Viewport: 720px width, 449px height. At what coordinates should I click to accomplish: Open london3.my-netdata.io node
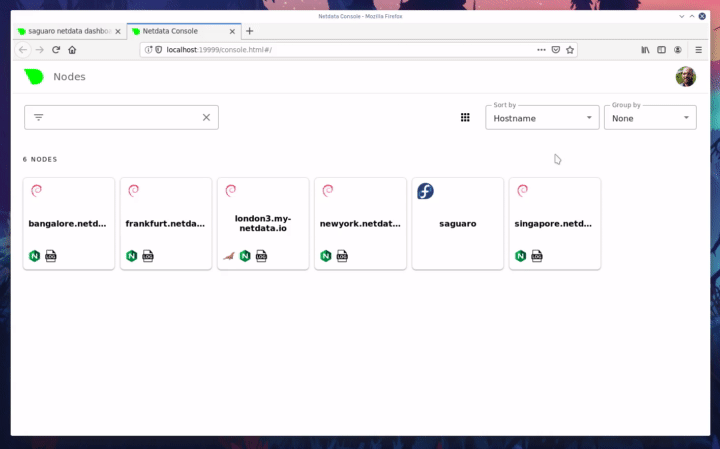(x=263, y=224)
